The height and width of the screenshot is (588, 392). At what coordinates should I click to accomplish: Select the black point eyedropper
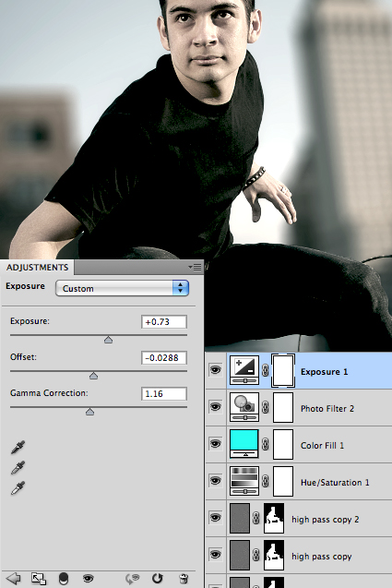(x=18, y=447)
